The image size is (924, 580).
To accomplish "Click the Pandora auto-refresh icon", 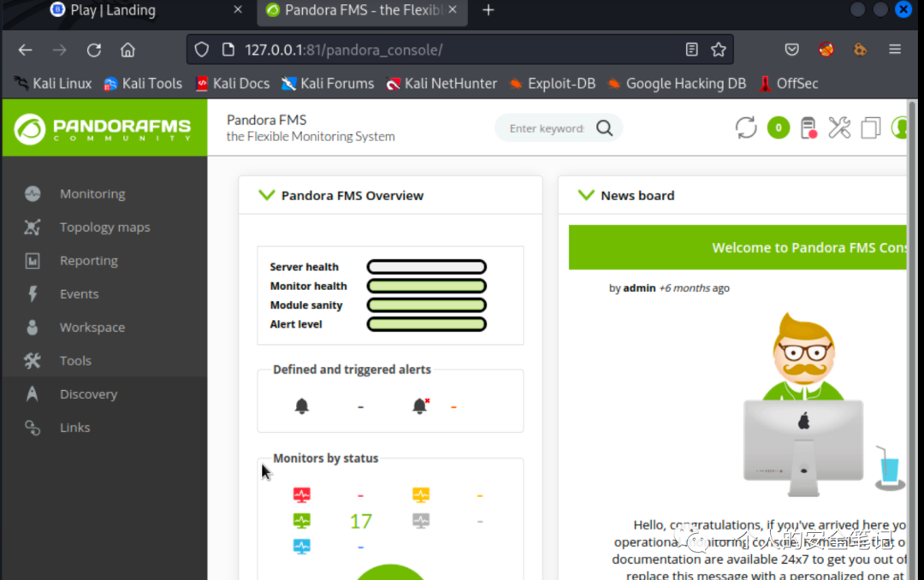I will coord(746,128).
